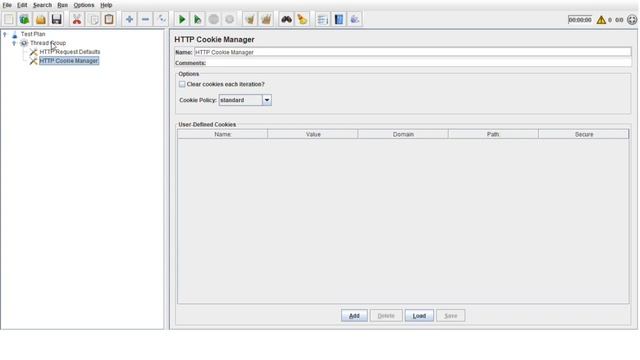640x360 pixels.
Task: Collapse all nodes with minus icon
Action: click(145, 19)
